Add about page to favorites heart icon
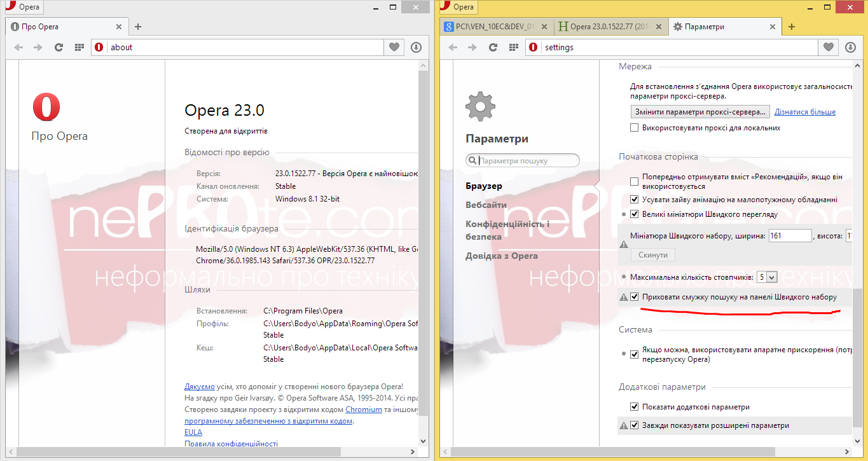Image resolution: width=868 pixels, height=461 pixels. [394, 47]
